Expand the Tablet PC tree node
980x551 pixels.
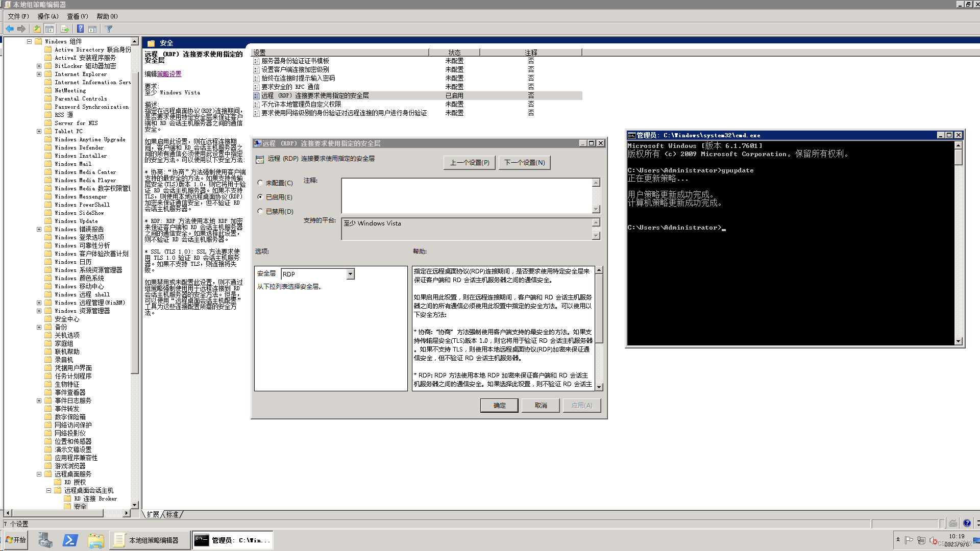[39, 131]
